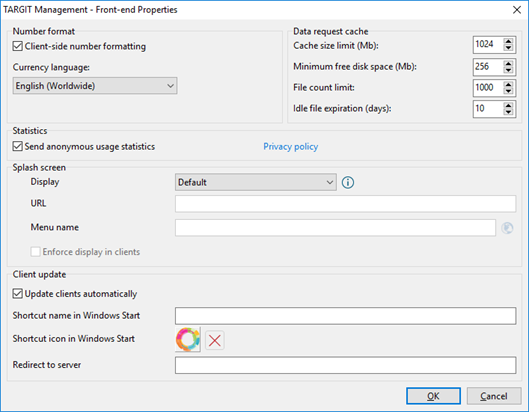This screenshot has width=529, height=412.
Task: Expand the Splash screen Display dropdown
Action: tap(256, 182)
